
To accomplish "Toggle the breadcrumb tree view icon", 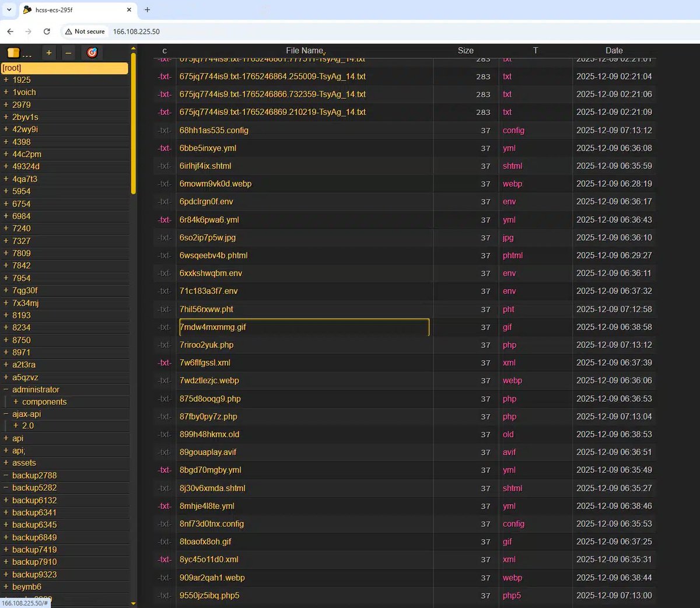I will coord(13,53).
